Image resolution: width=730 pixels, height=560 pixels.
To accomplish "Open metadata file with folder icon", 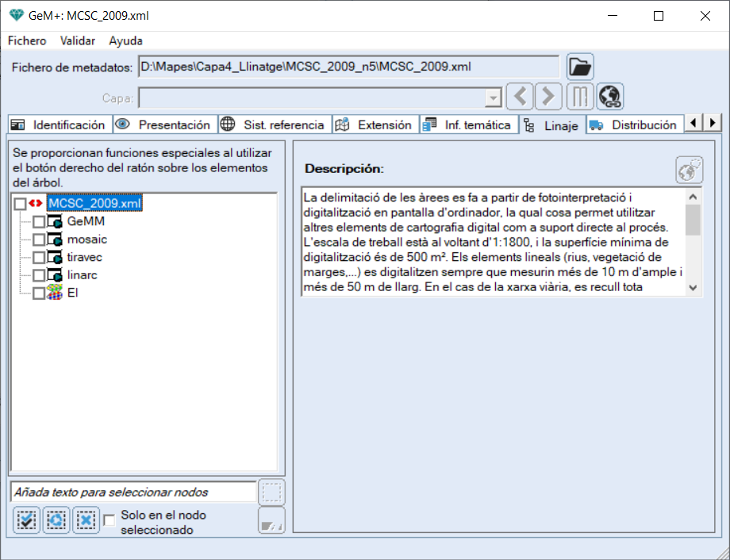I will pyautogui.click(x=581, y=67).
